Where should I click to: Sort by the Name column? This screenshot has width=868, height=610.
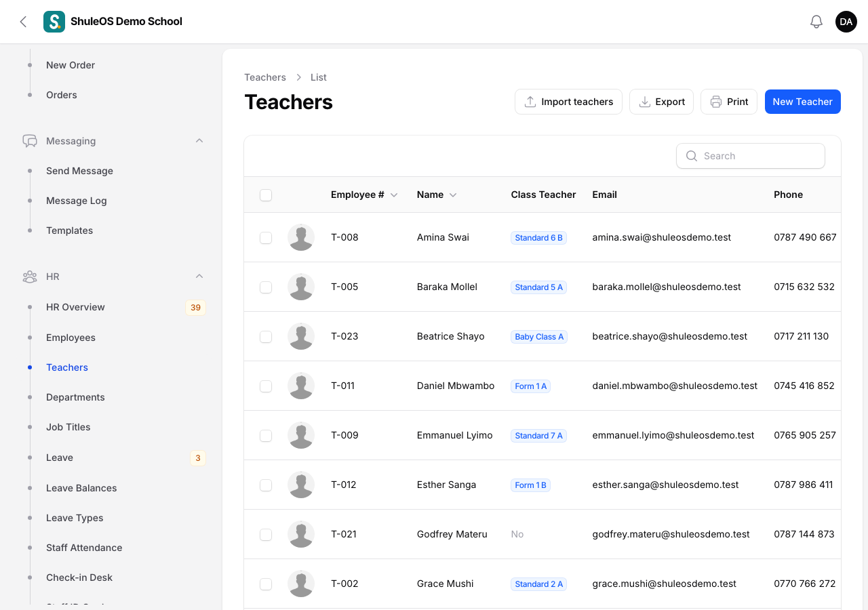click(437, 195)
